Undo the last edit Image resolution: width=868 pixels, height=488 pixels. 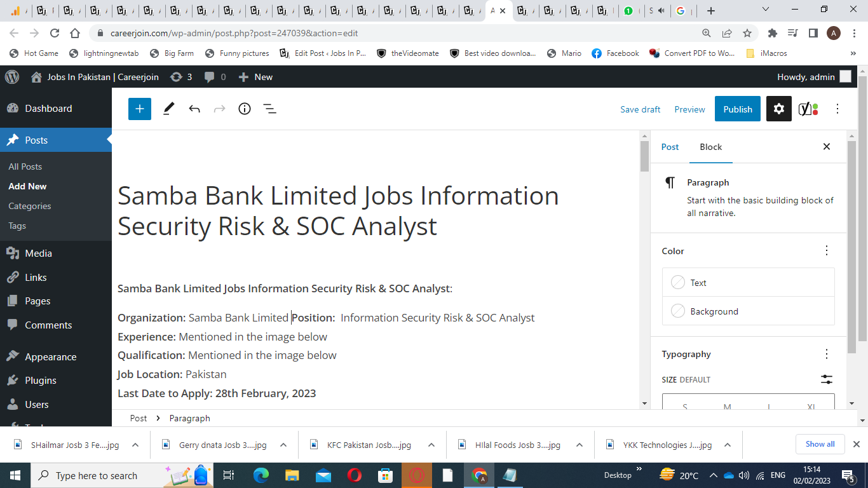[194, 109]
